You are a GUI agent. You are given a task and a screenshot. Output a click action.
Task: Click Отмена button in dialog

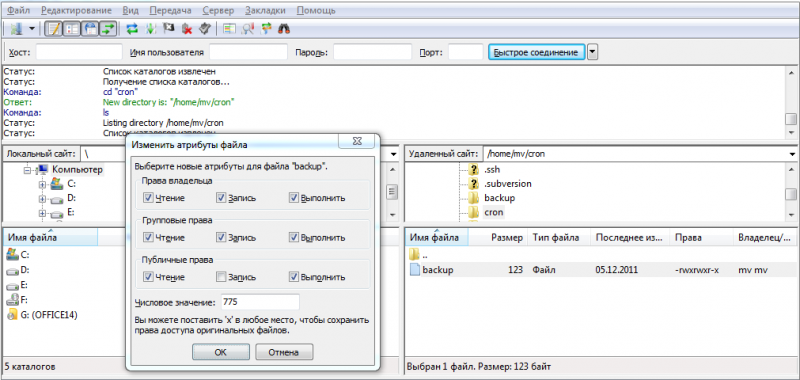click(284, 352)
